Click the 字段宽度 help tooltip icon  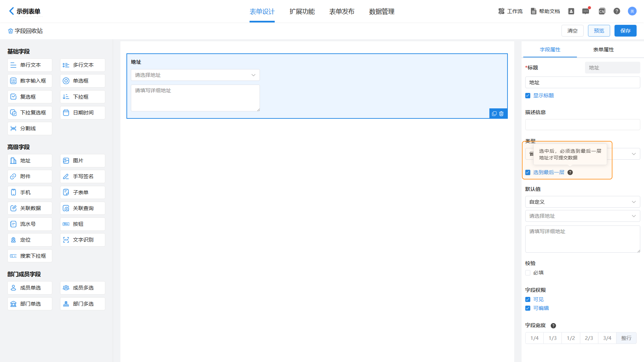pyautogui.click(x=553, y=325)
